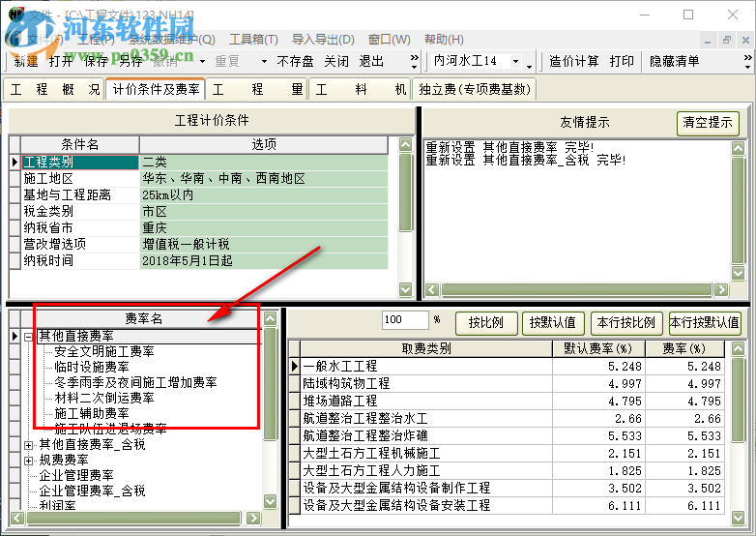
Task: Click scroll-up arrow of 友情提示 panel
Action: click(738, 148)
